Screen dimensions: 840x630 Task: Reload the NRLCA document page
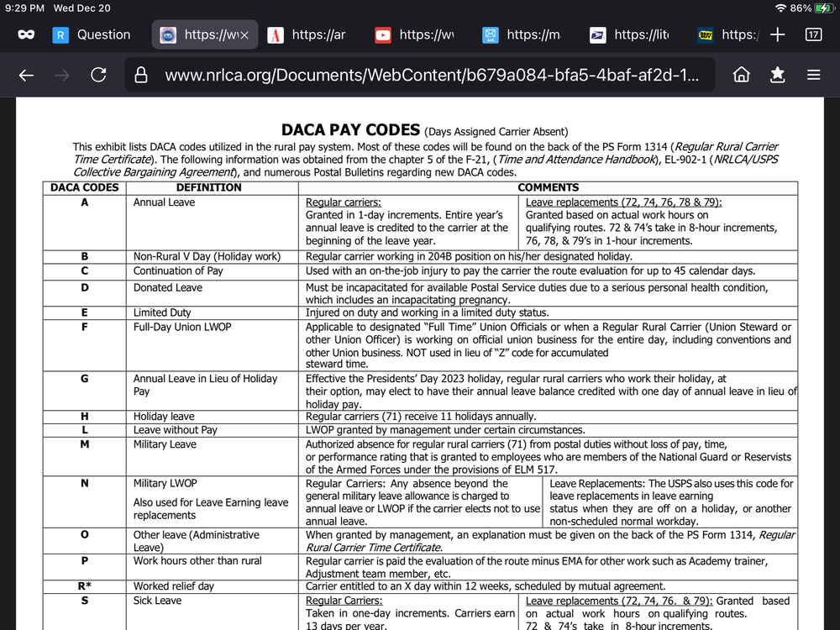(98, 75)
